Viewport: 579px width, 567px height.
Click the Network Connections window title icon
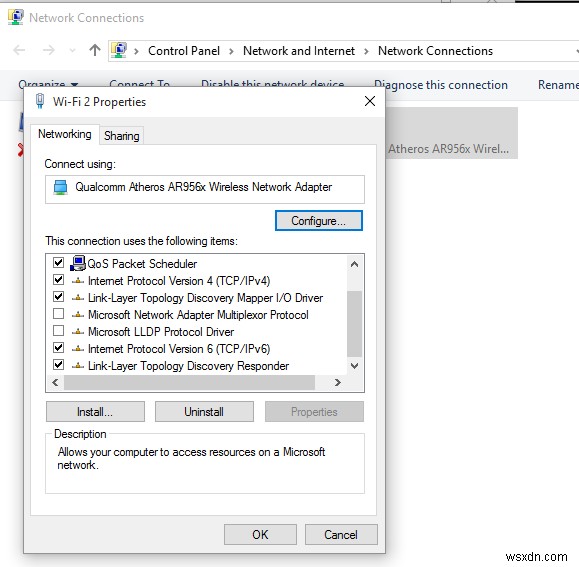(15, 17)
